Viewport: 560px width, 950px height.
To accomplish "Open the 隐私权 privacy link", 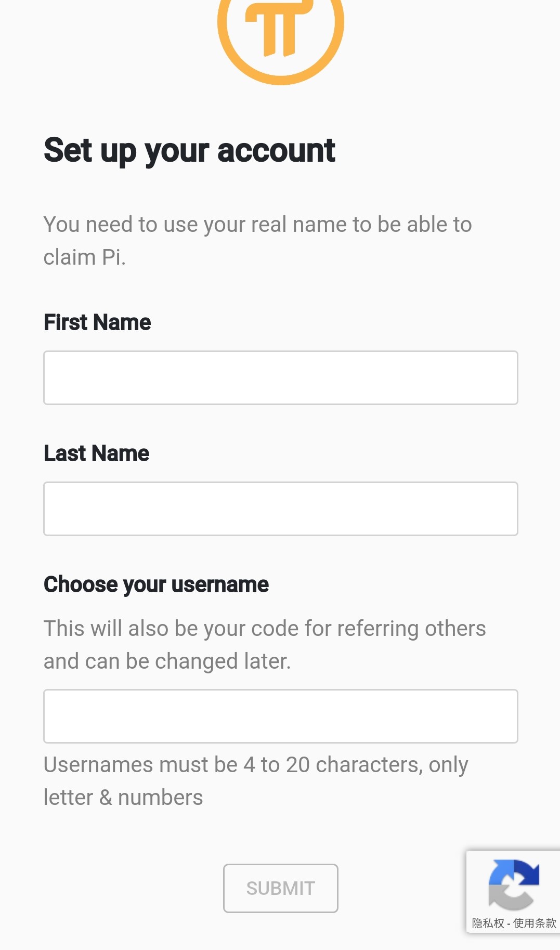I will [x=488, y=923].
